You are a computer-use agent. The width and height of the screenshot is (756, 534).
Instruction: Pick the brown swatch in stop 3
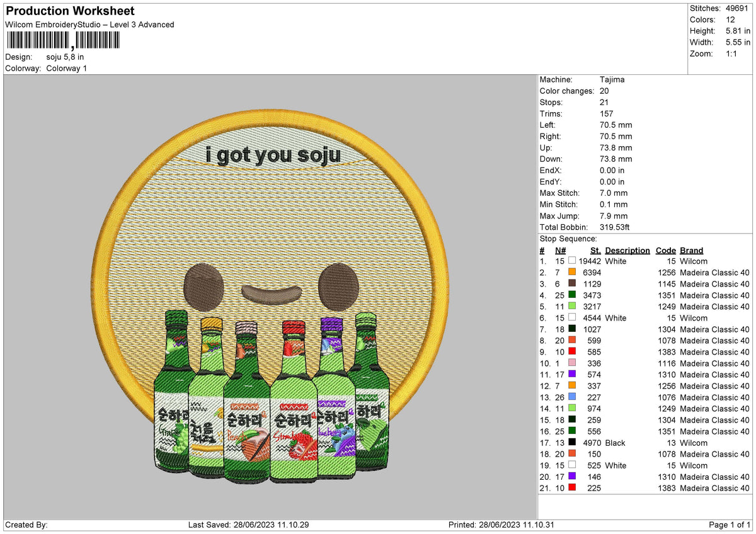572,283
